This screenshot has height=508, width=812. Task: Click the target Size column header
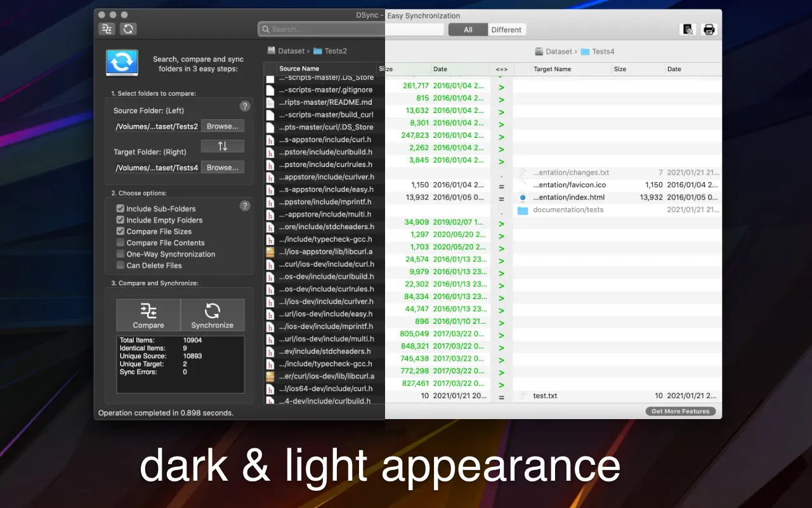638,69
